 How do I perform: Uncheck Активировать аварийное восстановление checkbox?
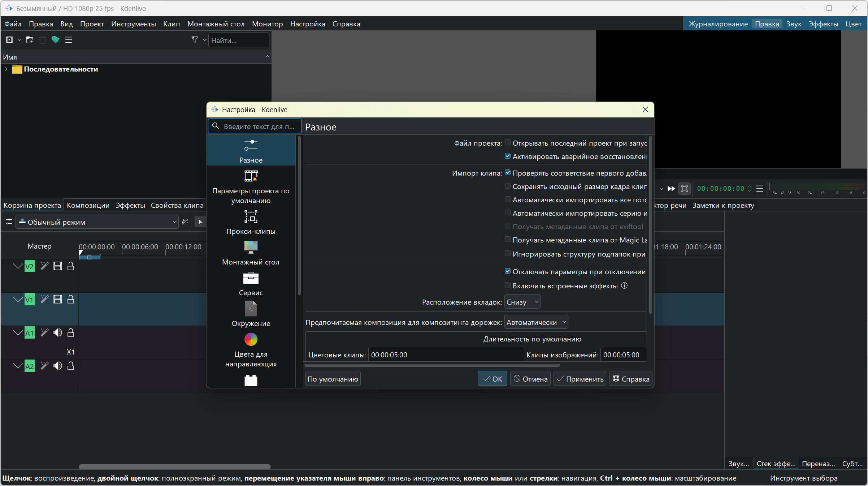508,156
